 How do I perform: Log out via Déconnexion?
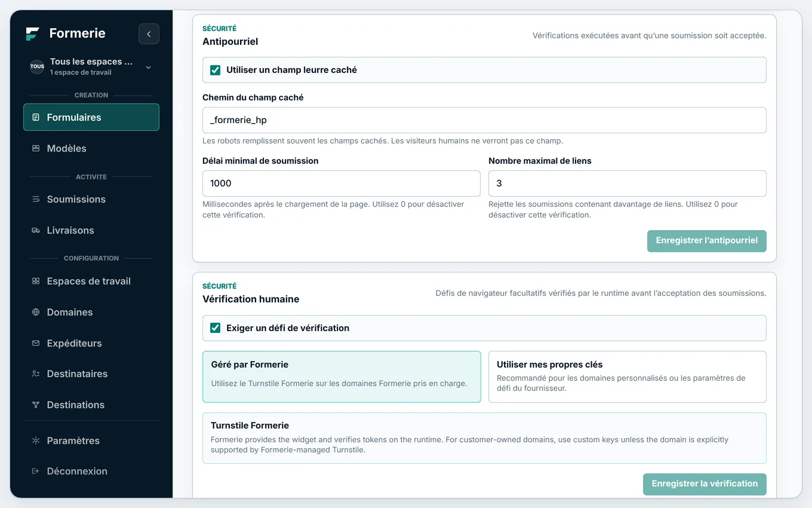pos(91,471)
